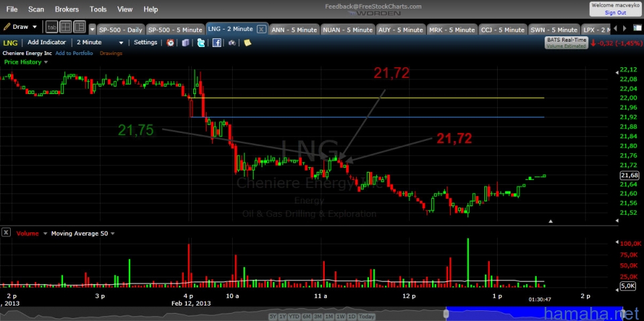
Task: Expand the Price History dropdown
Action: 46,62
